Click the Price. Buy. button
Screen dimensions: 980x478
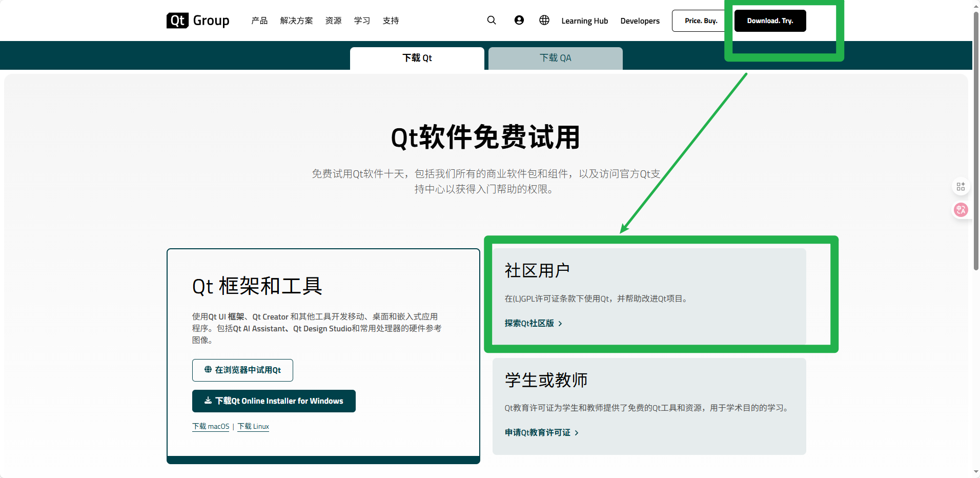coord(701,21)
